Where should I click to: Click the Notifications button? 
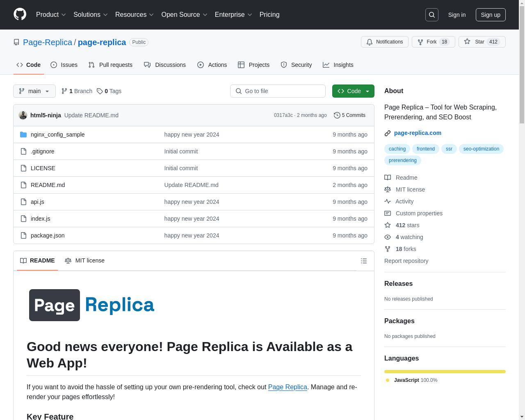[x=385, y=42]
